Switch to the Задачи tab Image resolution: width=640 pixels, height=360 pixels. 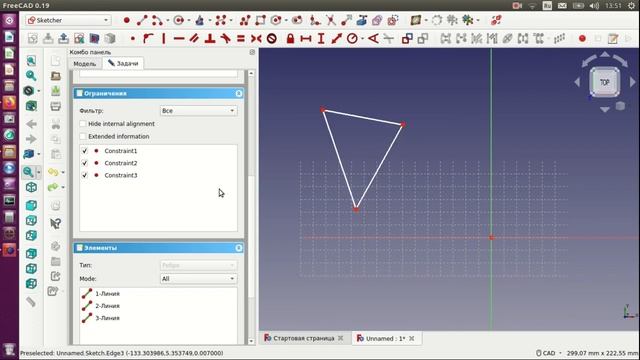(x=123, y=63)
